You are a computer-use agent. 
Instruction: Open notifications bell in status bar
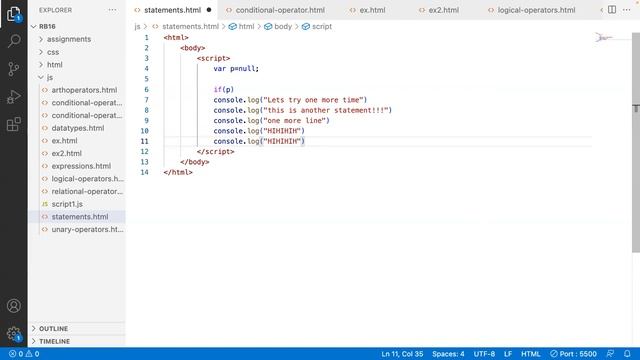click(627, 353)
